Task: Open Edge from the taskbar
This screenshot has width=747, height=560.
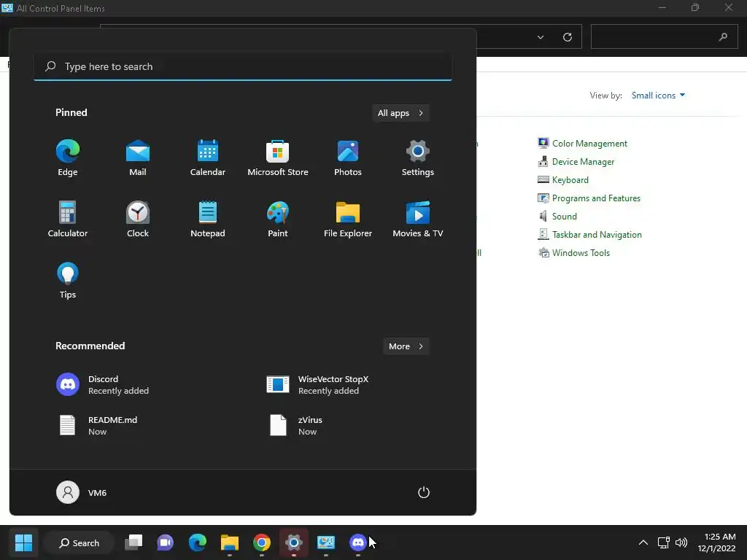Action: [x=197, y=542]
